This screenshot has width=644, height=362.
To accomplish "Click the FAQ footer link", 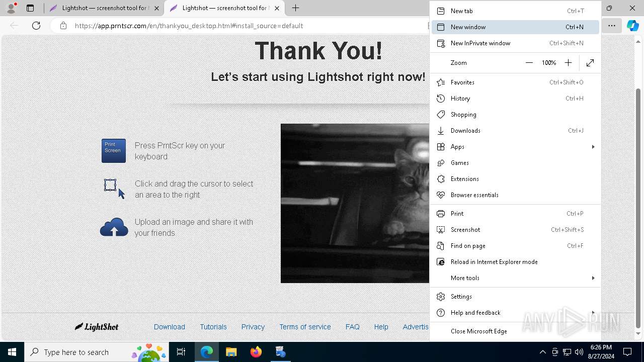I will (353, 327).
